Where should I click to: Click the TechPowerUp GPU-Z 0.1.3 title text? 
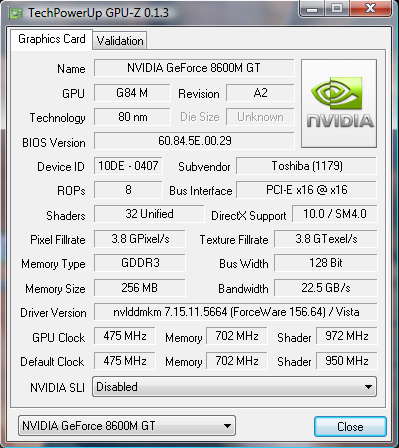[x=98, y=13]
